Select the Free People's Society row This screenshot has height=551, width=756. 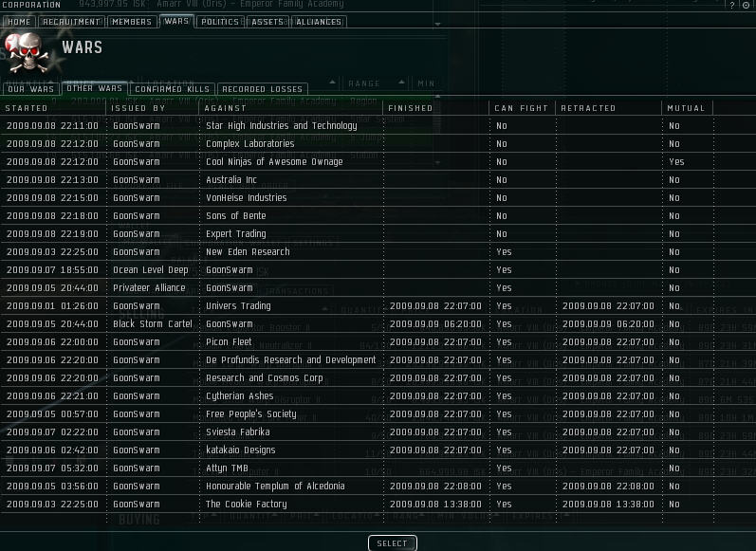tap(378, 414)
